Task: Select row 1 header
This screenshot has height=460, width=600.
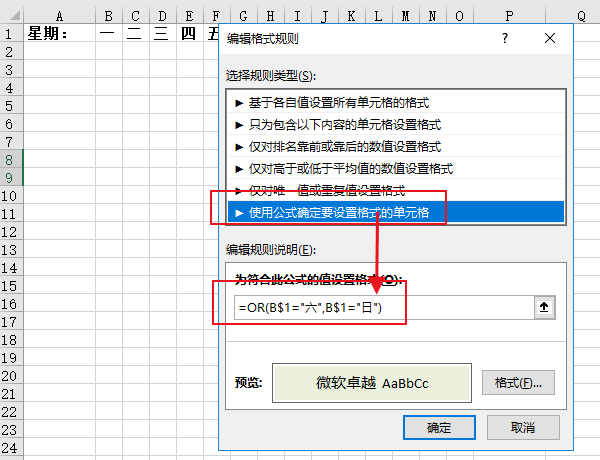Action: tap(11, 34)
